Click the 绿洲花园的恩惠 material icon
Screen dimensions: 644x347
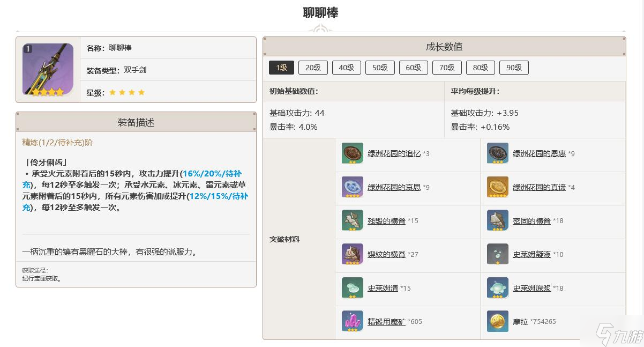[498, 153]
